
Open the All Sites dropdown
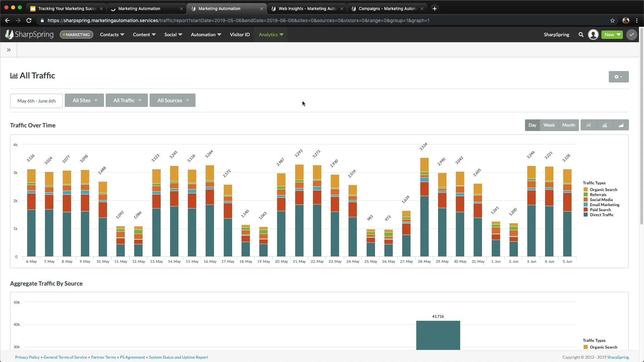coord(84,100)
